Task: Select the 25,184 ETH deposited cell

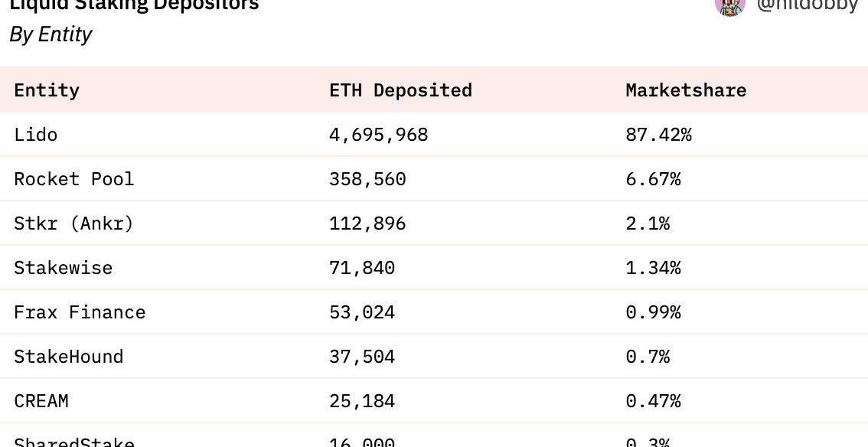Action: (362, 401)
